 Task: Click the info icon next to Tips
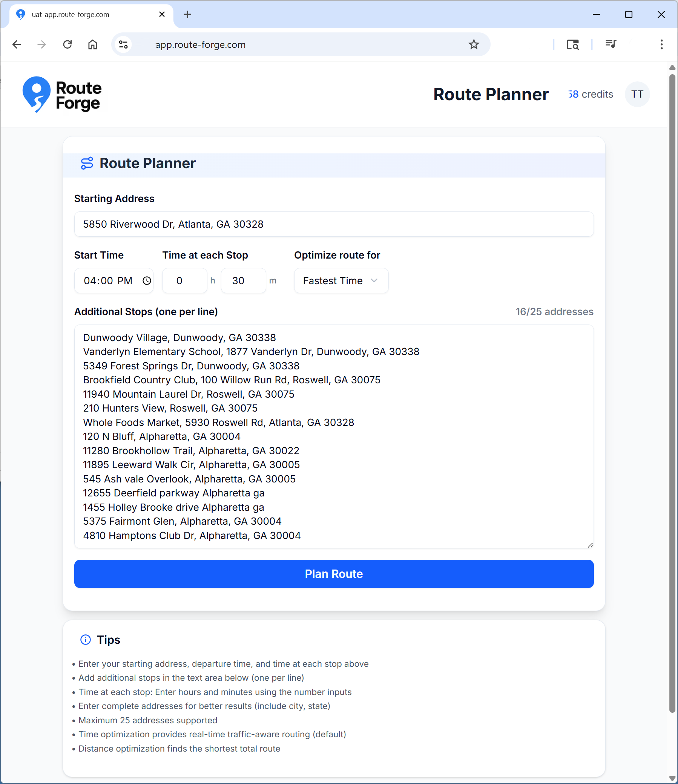86,640
